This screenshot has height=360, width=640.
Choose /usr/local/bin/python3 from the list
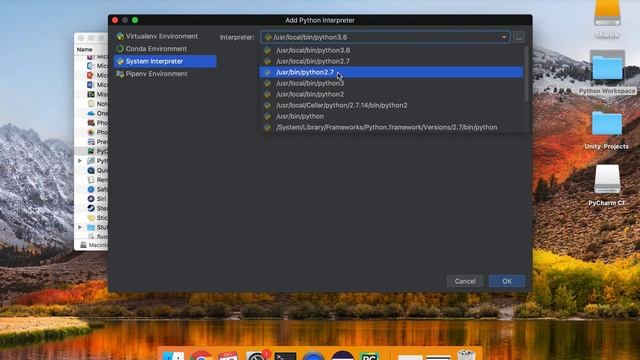coord(391,83)
